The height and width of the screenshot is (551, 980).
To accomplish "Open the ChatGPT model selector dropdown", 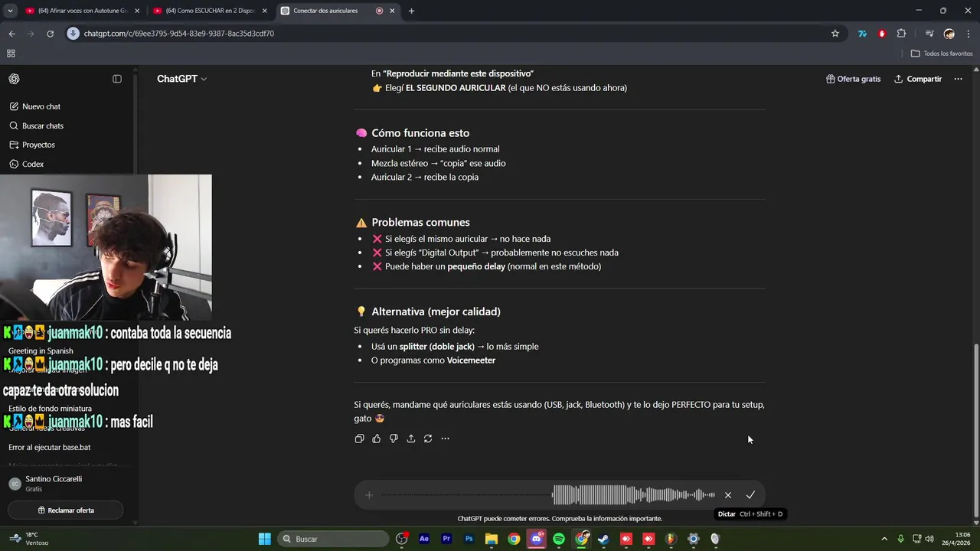I will point(182,79).
